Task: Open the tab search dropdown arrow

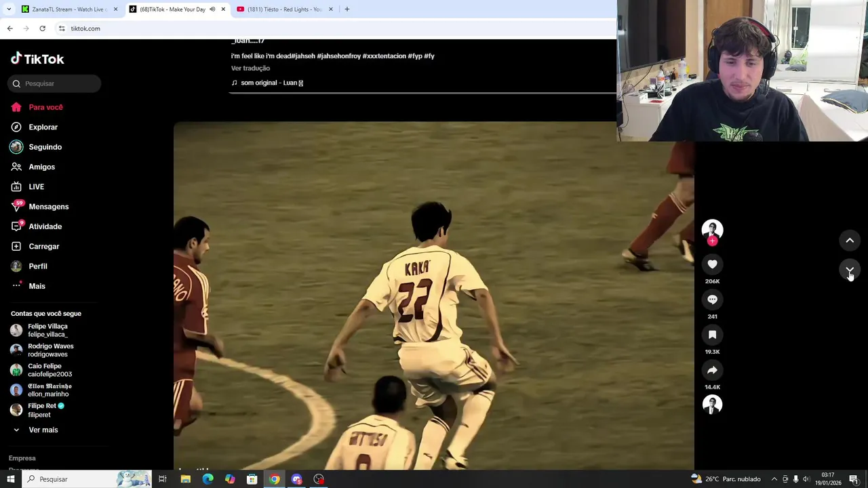Action: coord(9,9)
